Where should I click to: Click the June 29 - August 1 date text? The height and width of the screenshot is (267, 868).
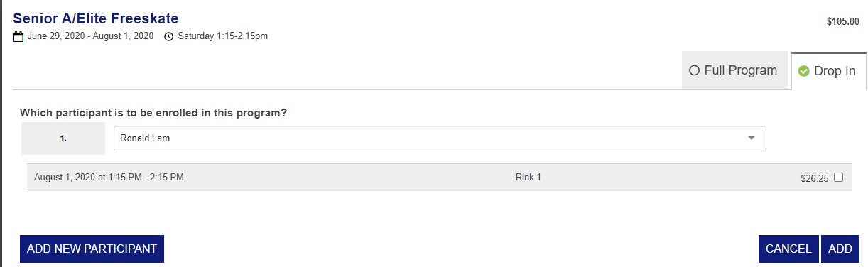tap(90, 36)
